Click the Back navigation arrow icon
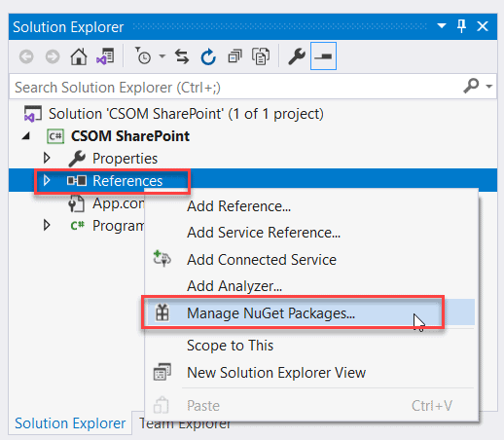The image size is (504, 440). coord(26,56)
